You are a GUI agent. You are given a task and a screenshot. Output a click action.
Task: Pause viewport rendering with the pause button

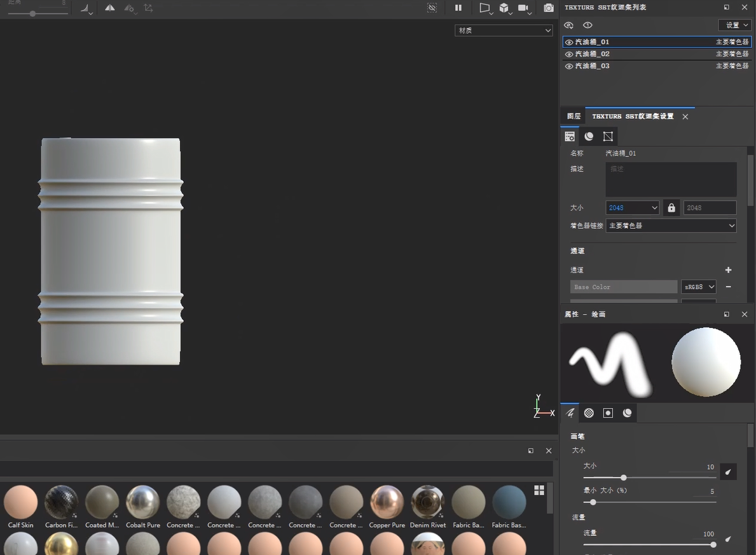tap(458, 8)
